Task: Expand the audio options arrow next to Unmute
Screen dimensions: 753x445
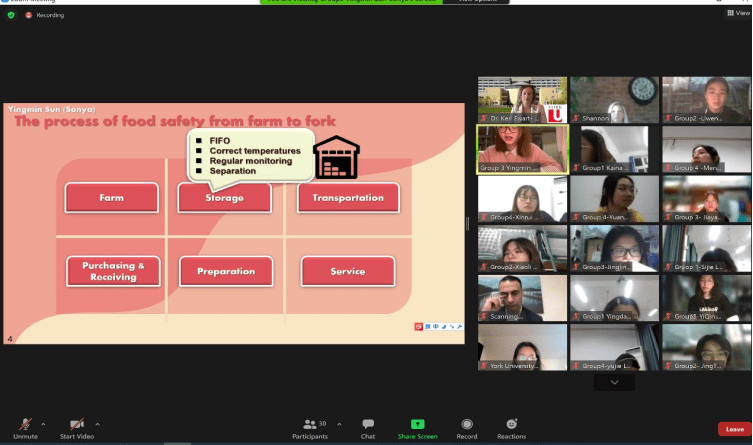Action: pyautogui.click(x=45, y=424)
